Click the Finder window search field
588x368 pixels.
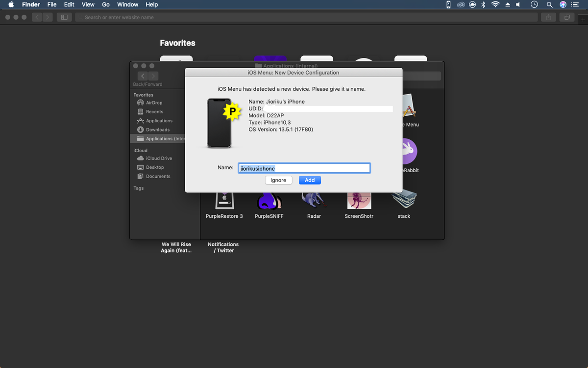click(421, 76)
